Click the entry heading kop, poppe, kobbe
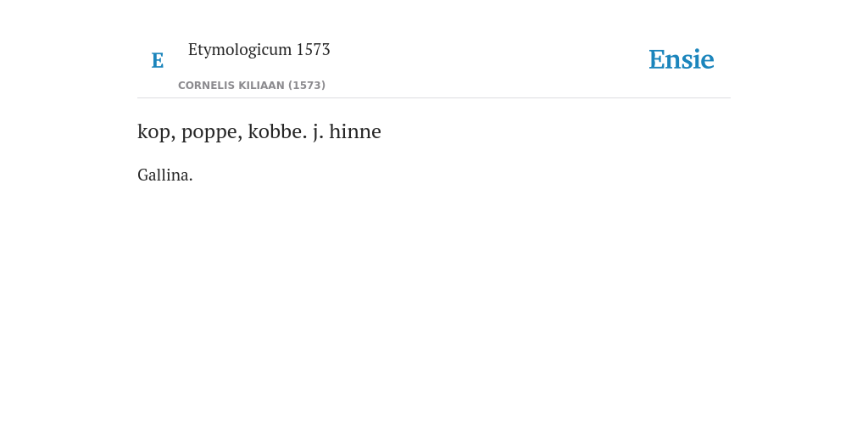The image size is (868, 434). point(259,131)
